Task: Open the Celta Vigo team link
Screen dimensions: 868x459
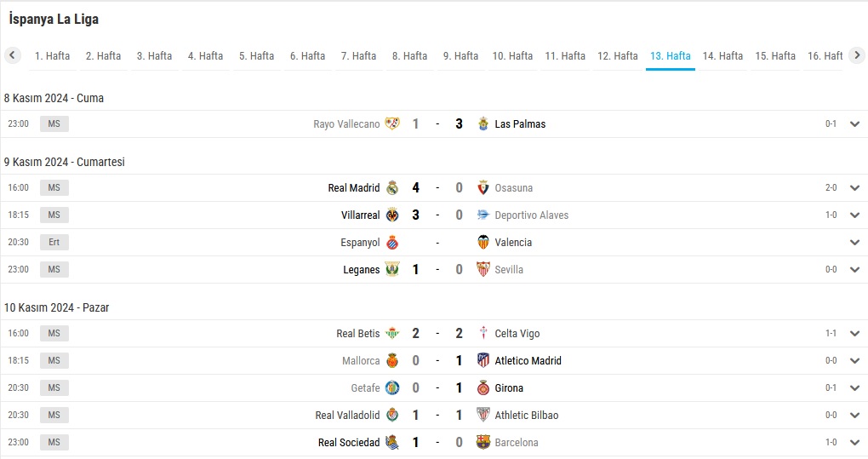Action: click(x=517, y=333)
